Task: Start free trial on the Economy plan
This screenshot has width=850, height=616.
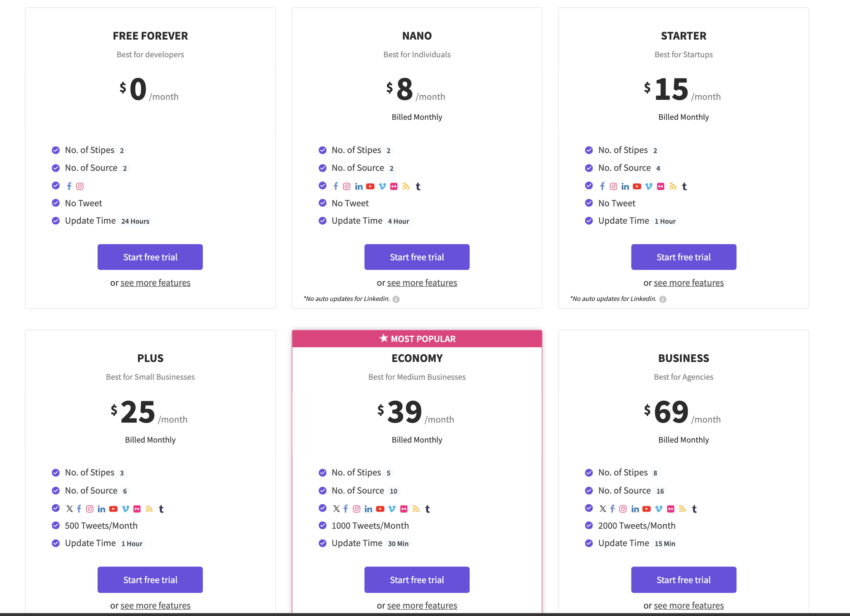Action: click(x=417, y=580)
